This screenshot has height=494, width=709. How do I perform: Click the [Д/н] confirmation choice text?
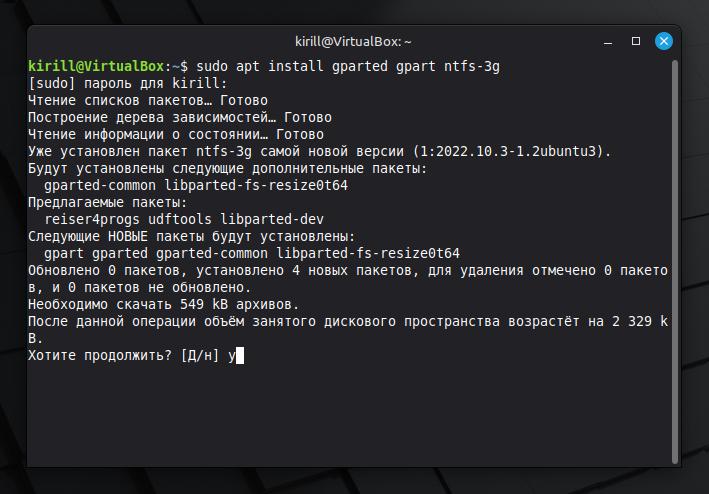coord(199,355)
